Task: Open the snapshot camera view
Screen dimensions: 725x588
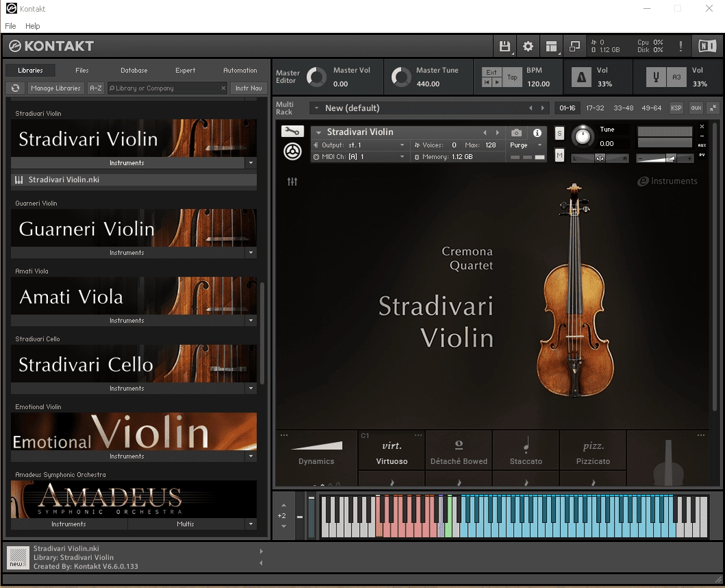Action: 517,133
